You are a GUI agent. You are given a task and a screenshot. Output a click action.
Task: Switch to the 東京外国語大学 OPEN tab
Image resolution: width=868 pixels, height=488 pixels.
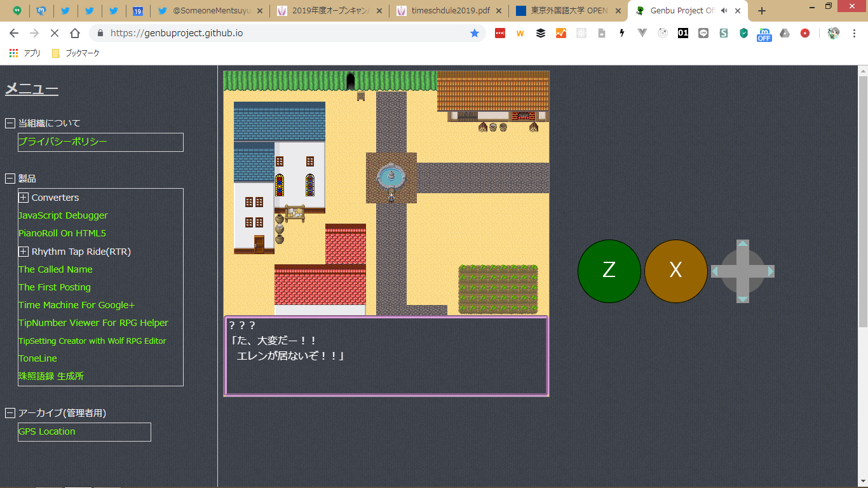(568, 11)
